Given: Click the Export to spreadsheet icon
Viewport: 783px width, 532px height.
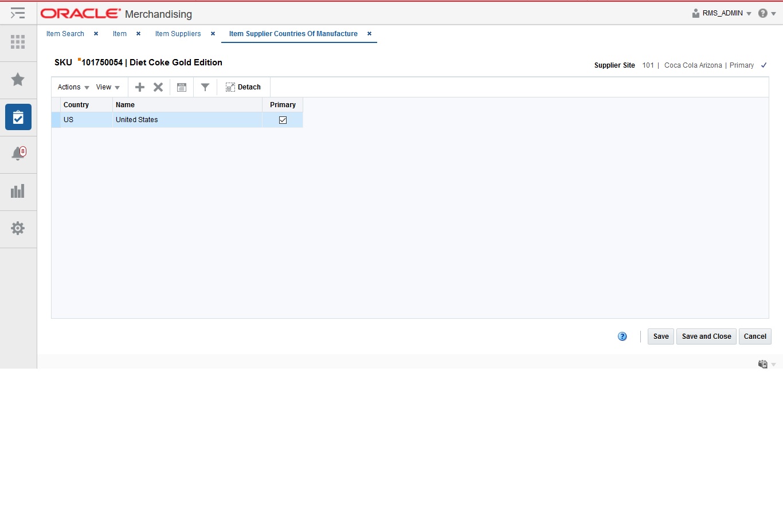Looking at the screenshot, I should (182, 87).
